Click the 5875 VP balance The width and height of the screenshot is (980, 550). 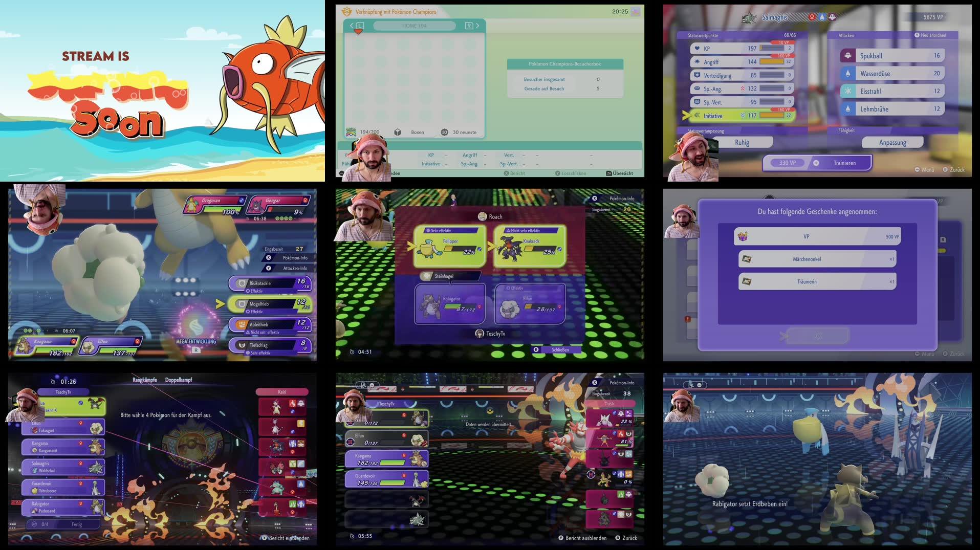coord(933,17)
